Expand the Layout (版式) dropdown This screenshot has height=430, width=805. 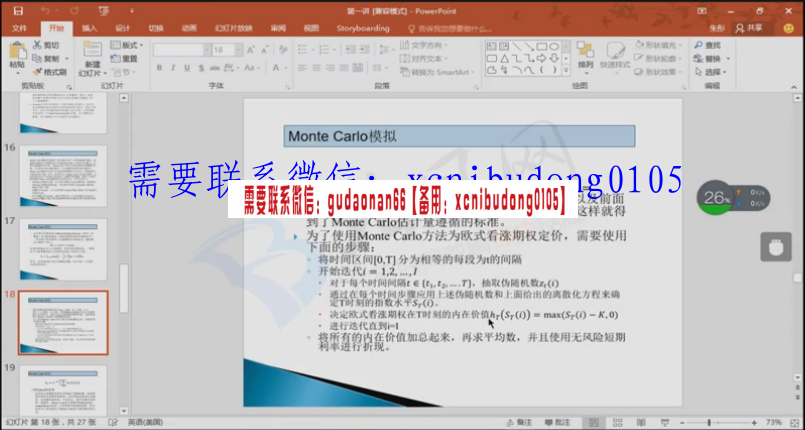pos(127,45)
